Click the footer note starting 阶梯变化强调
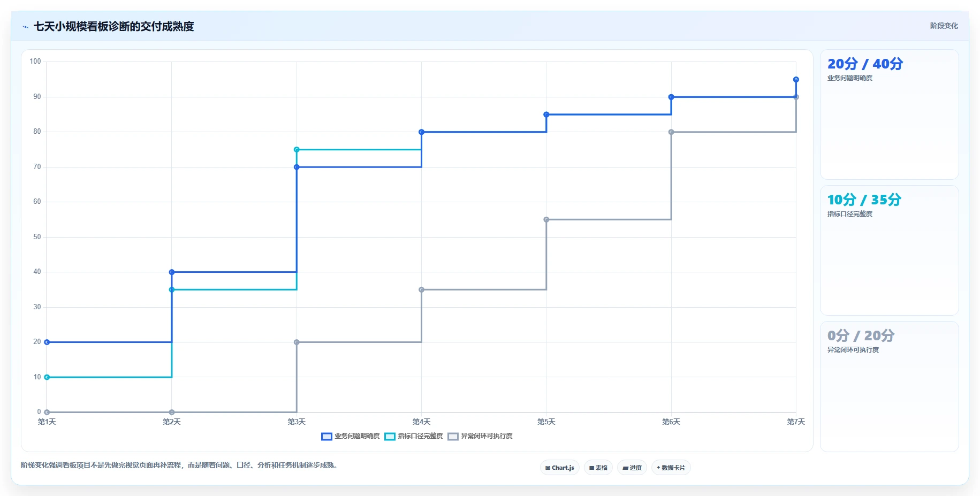Screen dimensions: 980x496 coord(180,465)
